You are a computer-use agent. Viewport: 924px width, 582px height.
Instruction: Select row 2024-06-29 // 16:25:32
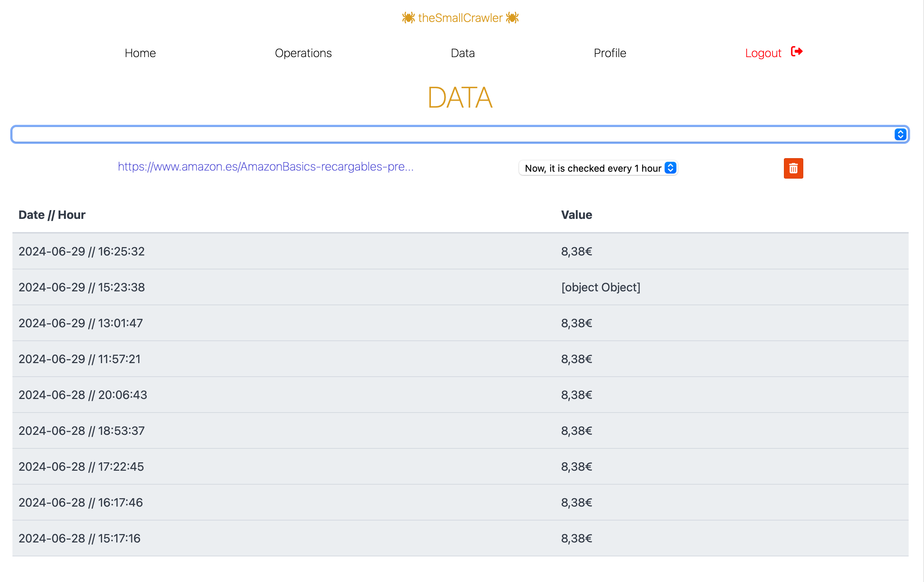(460, 251)
